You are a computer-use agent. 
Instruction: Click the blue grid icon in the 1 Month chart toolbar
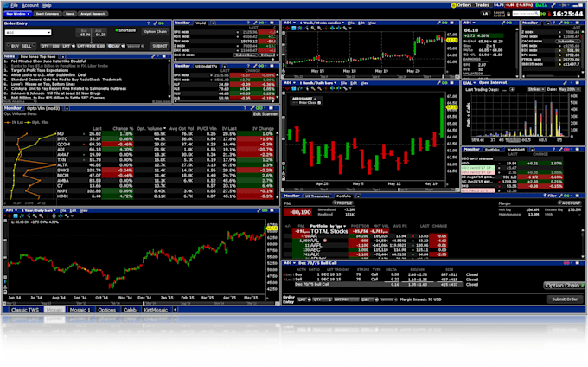click(x=294, y=88)
